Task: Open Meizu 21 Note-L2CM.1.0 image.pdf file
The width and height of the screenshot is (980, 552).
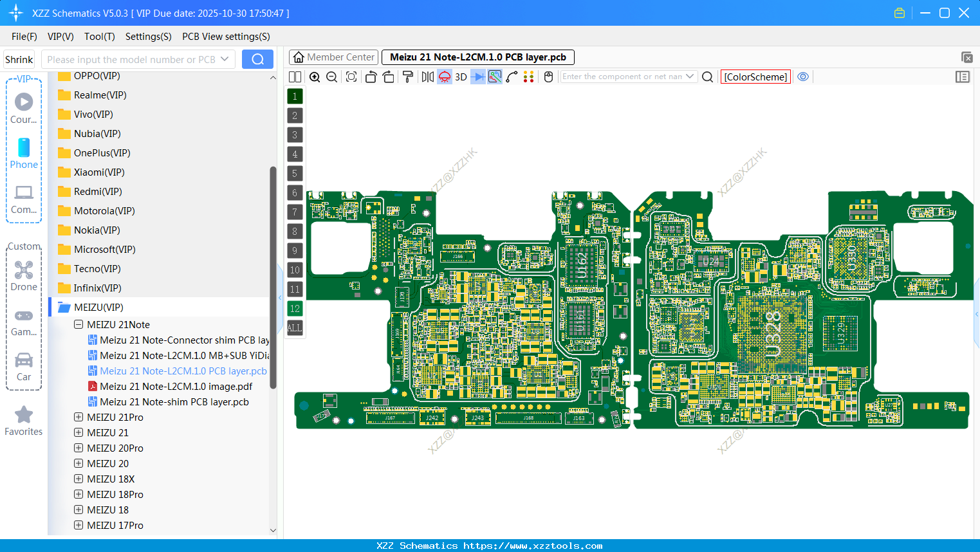Action: 176,387
